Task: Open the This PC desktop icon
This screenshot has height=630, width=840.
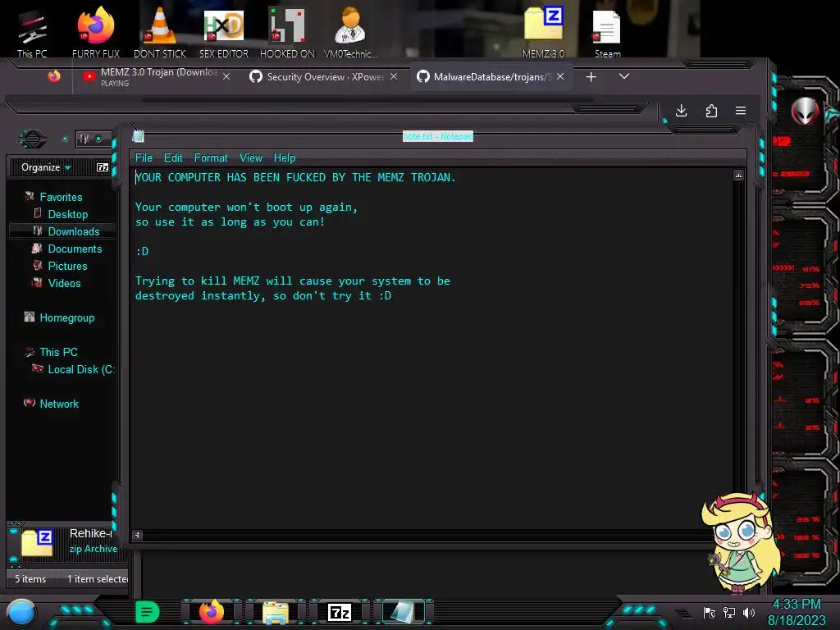Action: (32, 30)
